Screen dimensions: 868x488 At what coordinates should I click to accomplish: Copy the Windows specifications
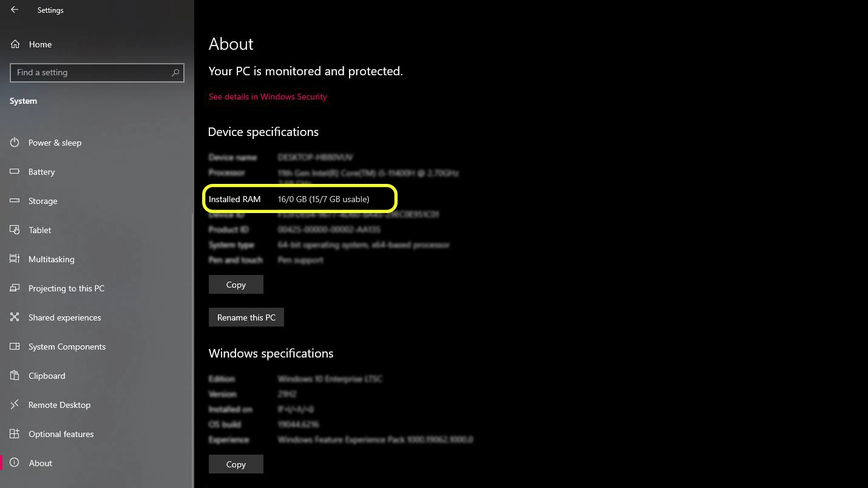coord(236,464)
